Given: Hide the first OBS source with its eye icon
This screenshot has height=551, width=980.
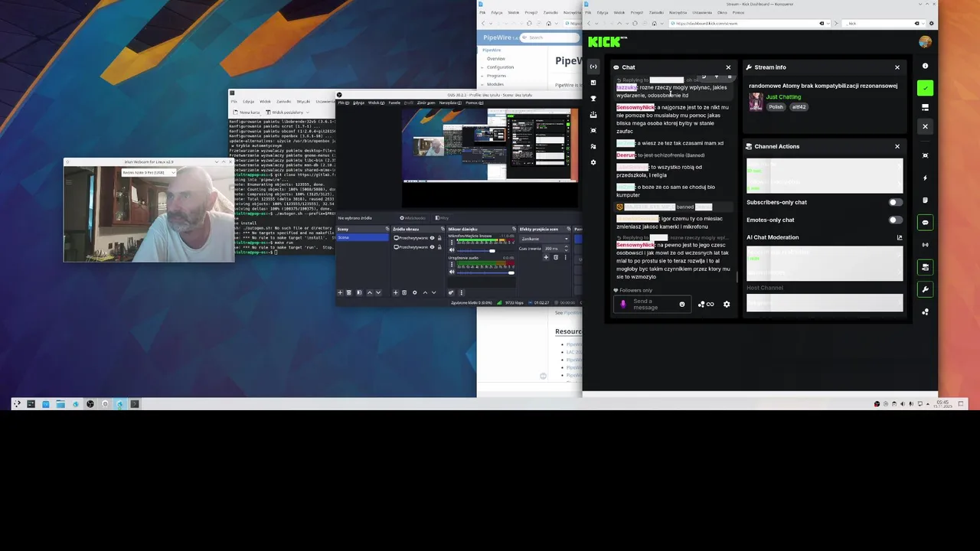Looking at the screenshot, I should tap(432, 238).
